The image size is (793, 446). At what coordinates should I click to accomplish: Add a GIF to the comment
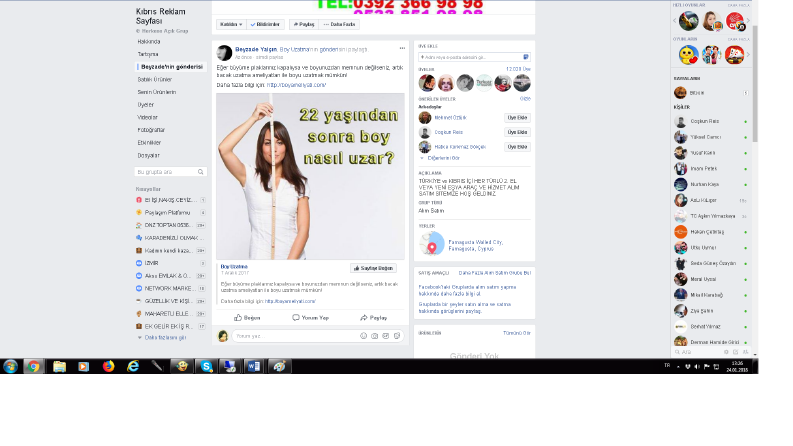click(385, 336)
